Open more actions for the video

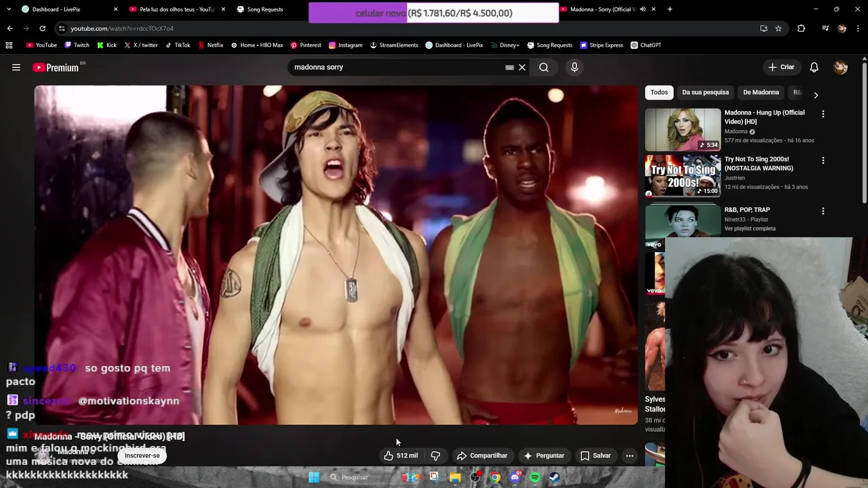pyautogui.click(x=629, y=455)
